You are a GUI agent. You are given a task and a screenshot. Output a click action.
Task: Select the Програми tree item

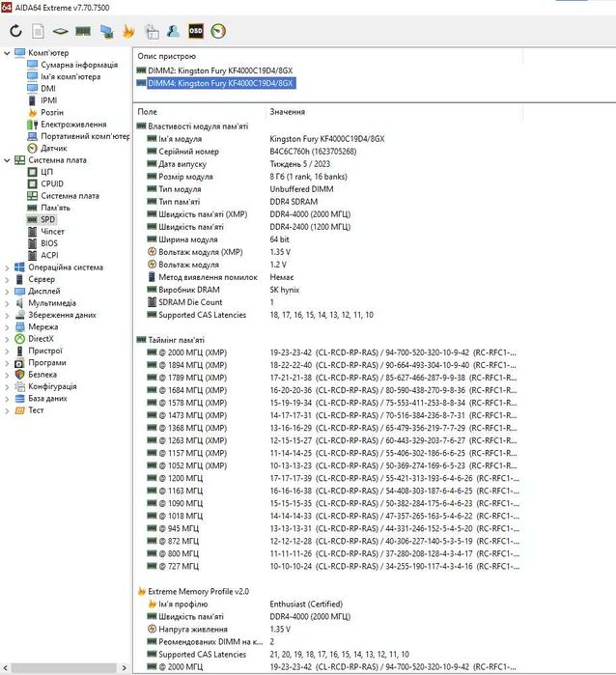[x=47, y=362]
